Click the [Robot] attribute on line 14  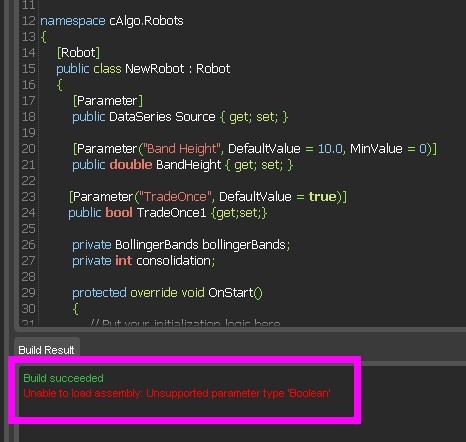click(x=78, y=52)
